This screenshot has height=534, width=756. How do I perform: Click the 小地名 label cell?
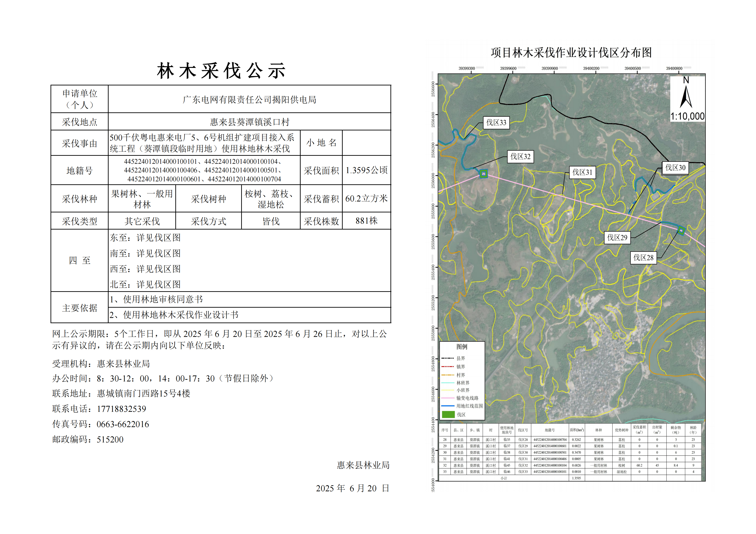321,143
